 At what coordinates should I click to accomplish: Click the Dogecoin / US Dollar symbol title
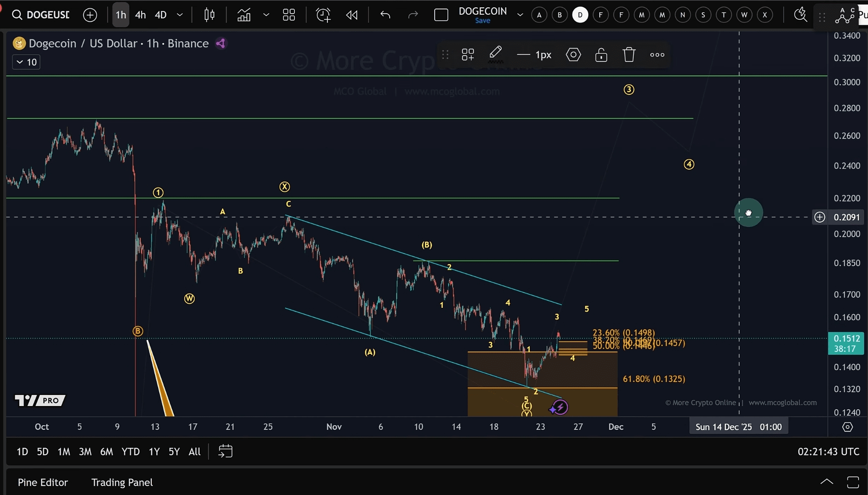[83, 44]
